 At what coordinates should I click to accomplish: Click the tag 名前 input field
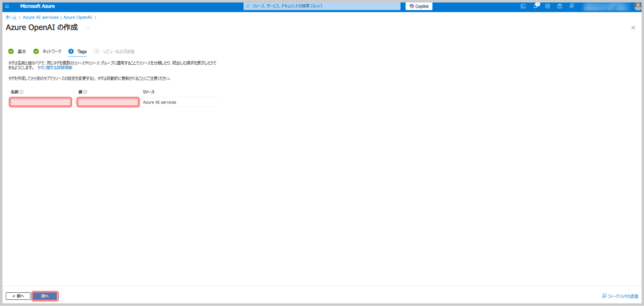click(x=40, y=102)
